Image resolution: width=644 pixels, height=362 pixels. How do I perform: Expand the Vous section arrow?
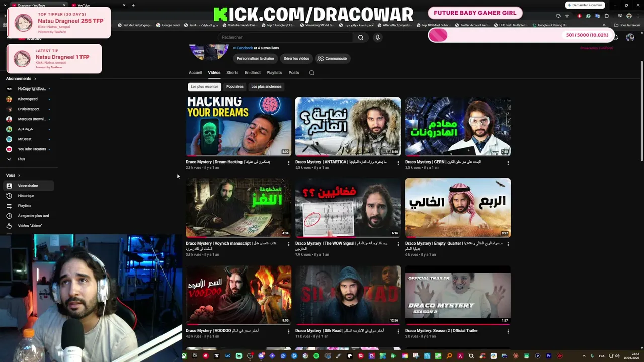(x=19, y=175)
